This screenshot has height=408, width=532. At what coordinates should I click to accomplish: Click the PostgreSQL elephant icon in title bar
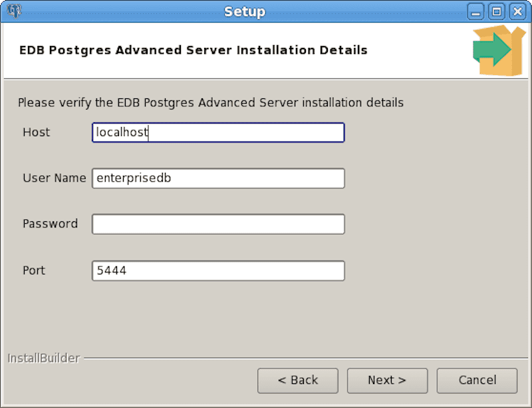coord(13,11)
